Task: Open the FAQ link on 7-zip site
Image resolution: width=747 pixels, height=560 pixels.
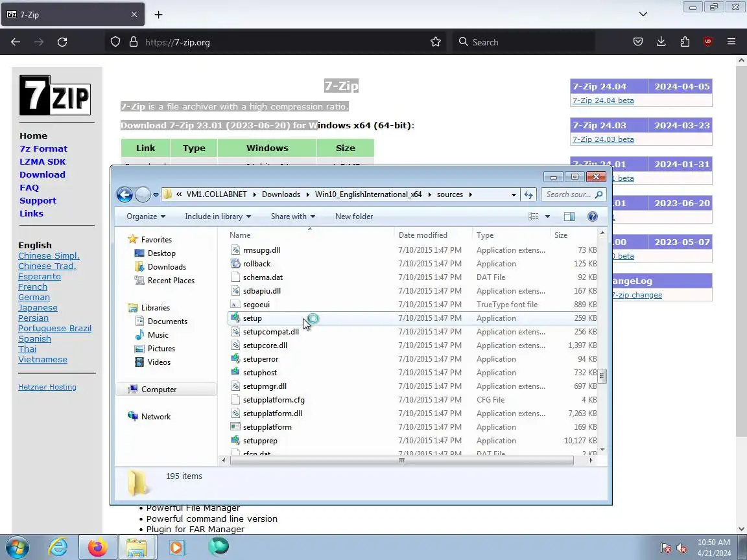Action: [29, 187]
